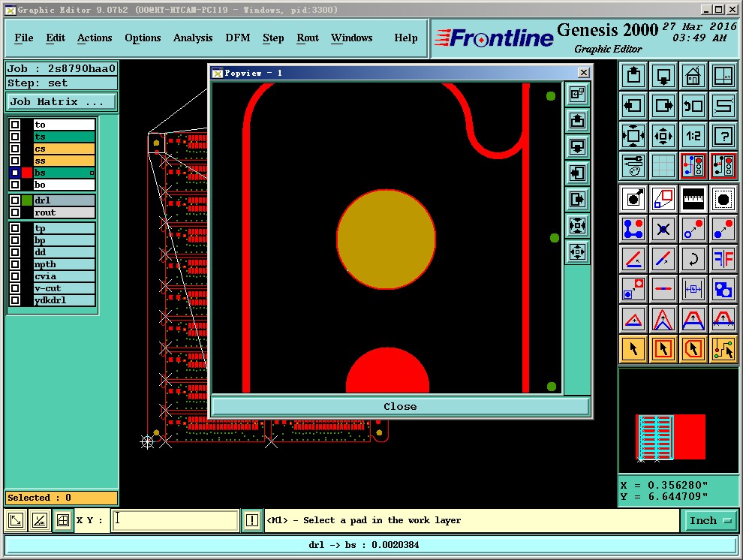Click the X delete feature tool
This screenshot has width=743, height=560.
(x=663, y=229)
